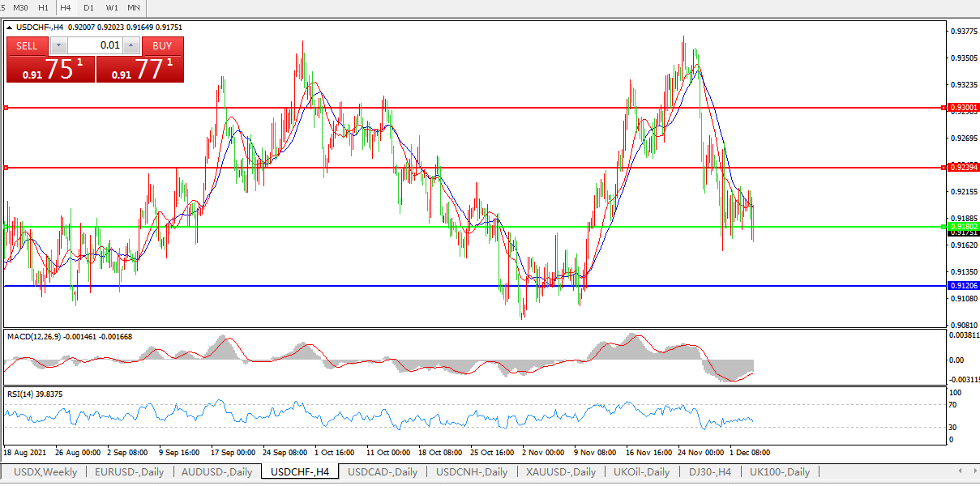Select the blue 0.91206 support line label
Screen dimensions: 980x486
click(x=963, y=286)
